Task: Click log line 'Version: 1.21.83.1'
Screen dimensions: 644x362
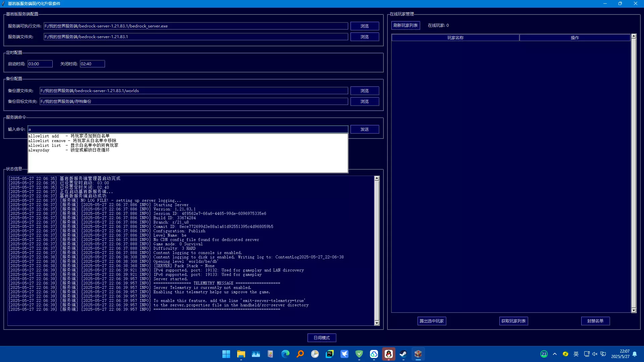Action: [x=174, y=209]
